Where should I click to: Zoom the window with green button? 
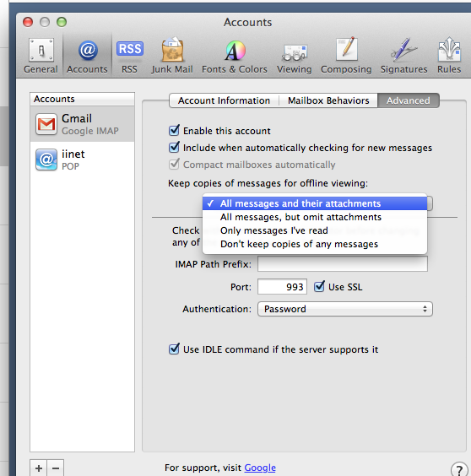click(x=62, y=22)
